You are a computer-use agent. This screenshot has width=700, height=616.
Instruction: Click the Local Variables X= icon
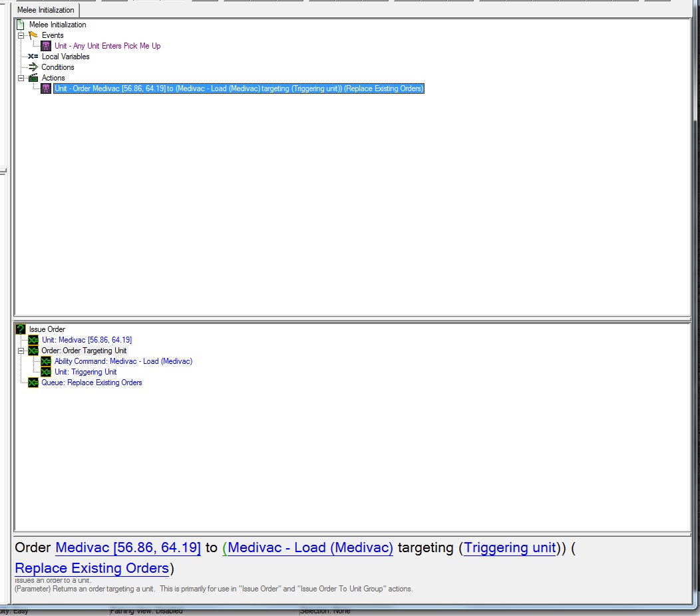coord(33,57)
